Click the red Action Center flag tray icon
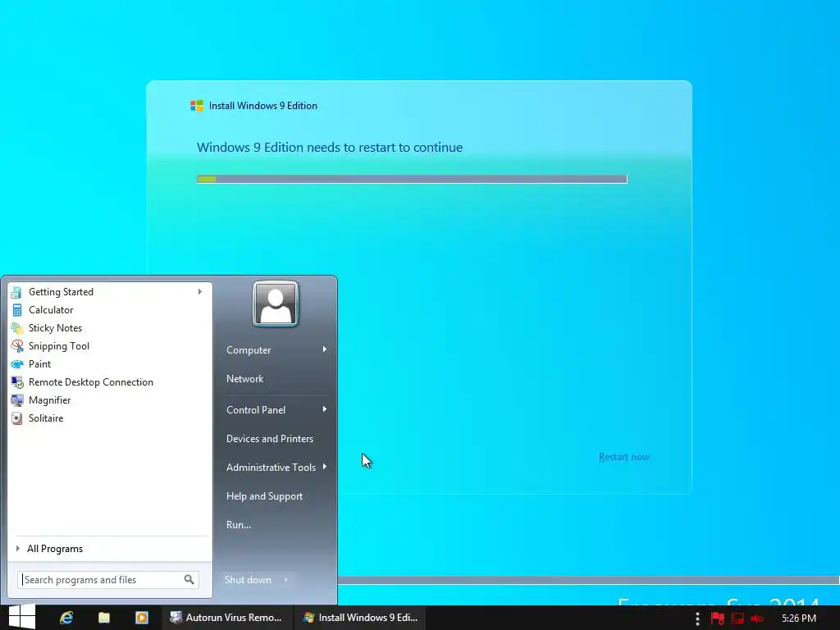 (717, 619)
